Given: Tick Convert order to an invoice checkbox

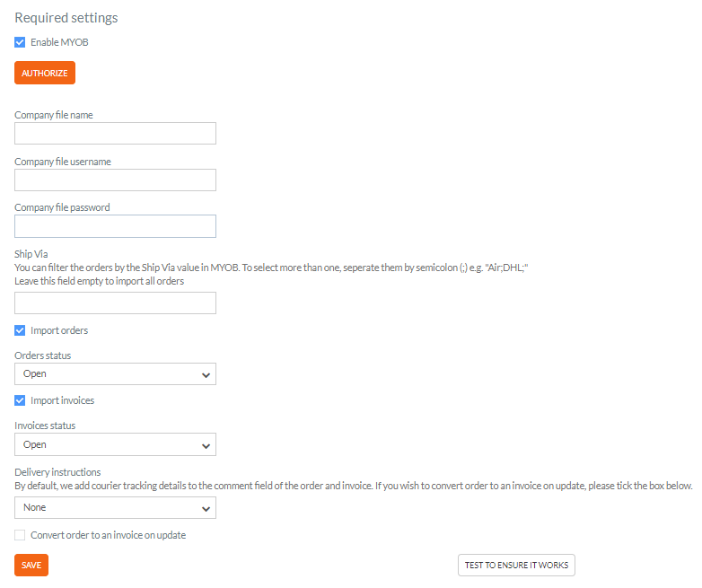Looking at the screenshot, I should coord(20,535).
